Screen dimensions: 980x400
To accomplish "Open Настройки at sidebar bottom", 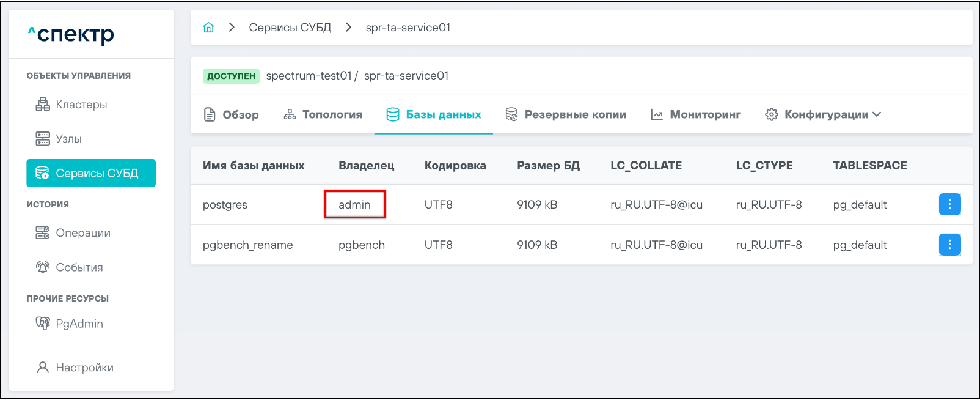I will (84, 368).
